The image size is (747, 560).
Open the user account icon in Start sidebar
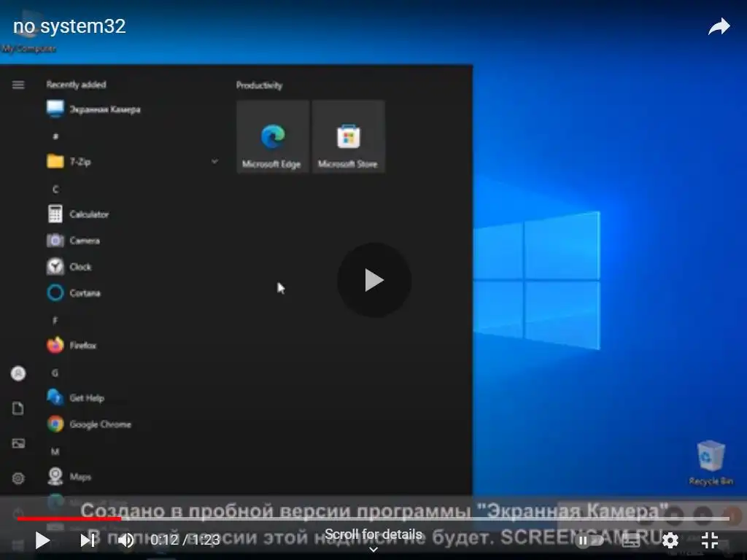point(18,373)
